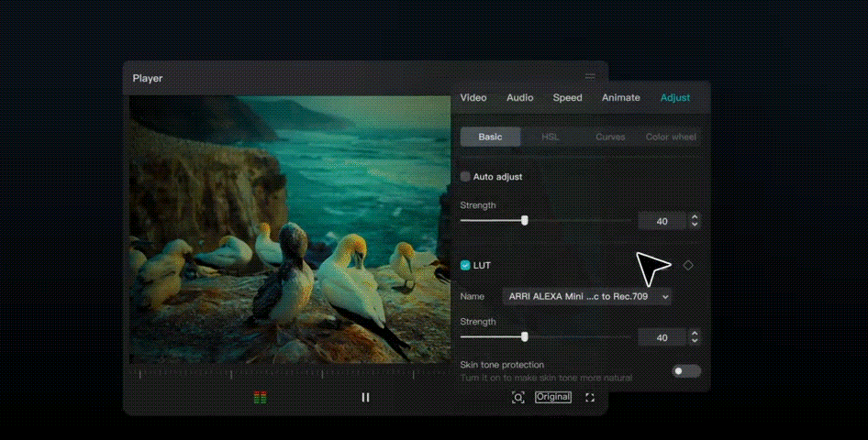This screenshot has height=440, width=868.
Task: Increase LUT Strength with up arrow
Action: [x=695, y=333]
